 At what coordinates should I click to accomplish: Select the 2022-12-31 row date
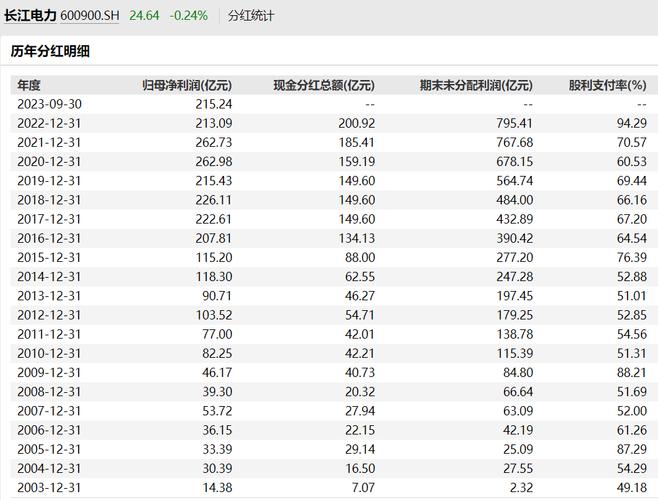[x=49, y=123]
